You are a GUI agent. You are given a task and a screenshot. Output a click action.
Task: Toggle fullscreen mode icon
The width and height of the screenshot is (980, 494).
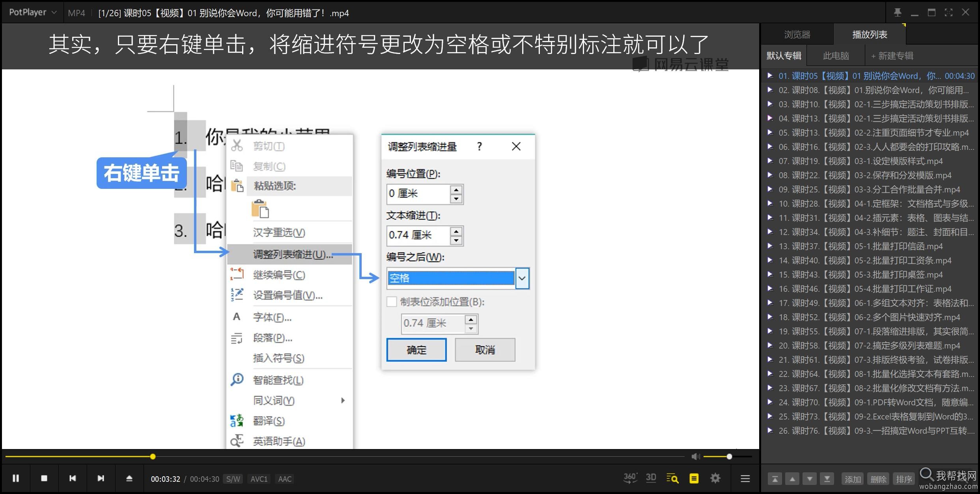point(948,12)
